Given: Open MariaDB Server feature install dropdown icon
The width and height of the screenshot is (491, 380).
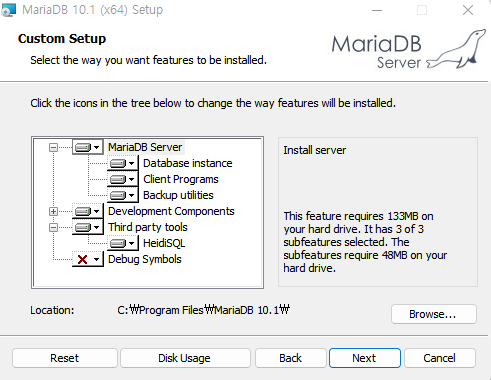Looking at the screenshot, I should coord(88,147).
